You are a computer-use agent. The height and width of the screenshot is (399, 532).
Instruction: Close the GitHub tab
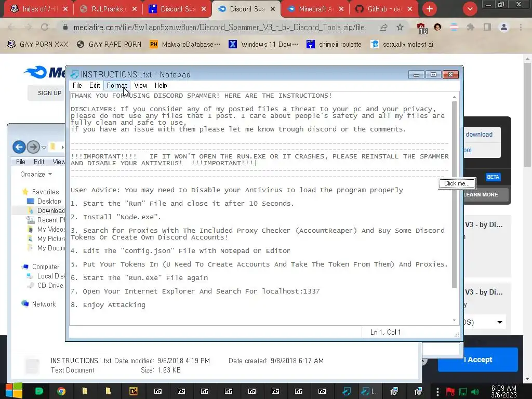[410, 9]
